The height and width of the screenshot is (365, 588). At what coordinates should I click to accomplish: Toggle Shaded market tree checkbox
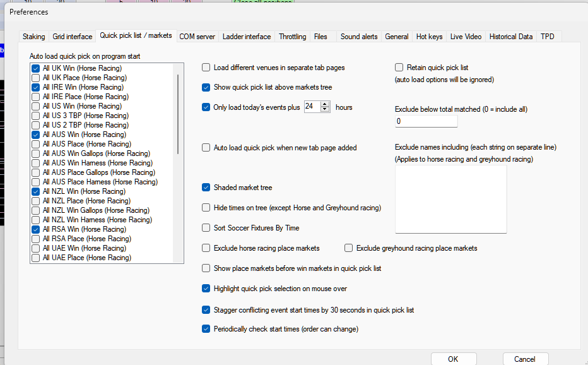(x=206, y=188)
